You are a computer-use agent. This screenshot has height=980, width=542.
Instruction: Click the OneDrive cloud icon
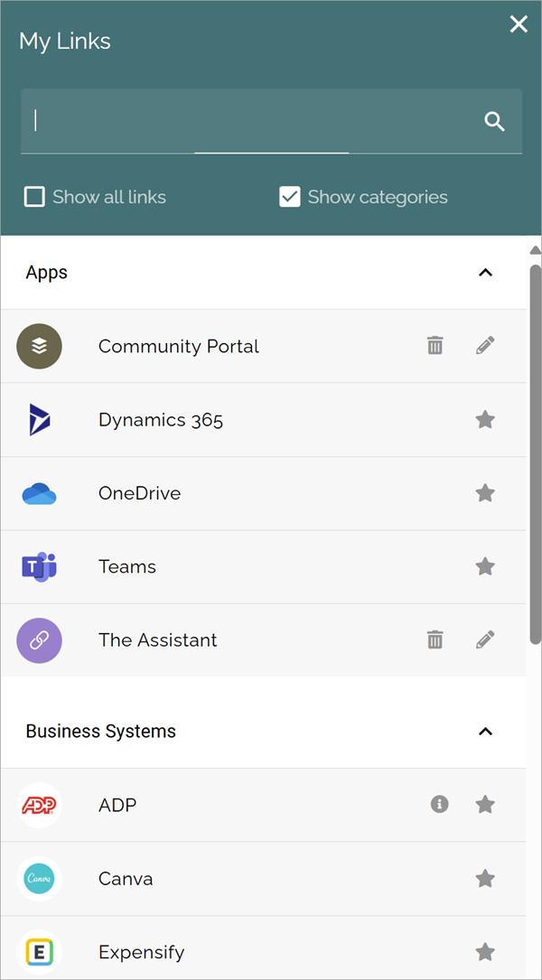pyautogui.click(x=40, y=493)
